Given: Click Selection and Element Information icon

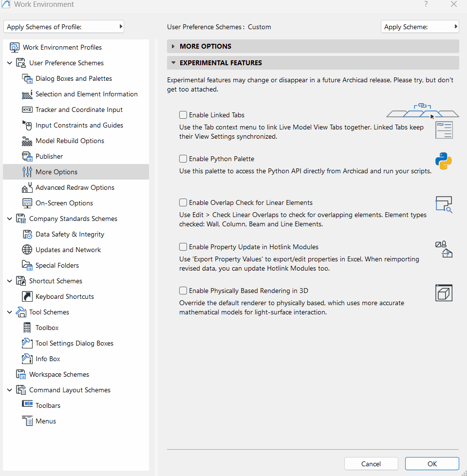Looking at the screenshot, I should click(x=27, y=94).
